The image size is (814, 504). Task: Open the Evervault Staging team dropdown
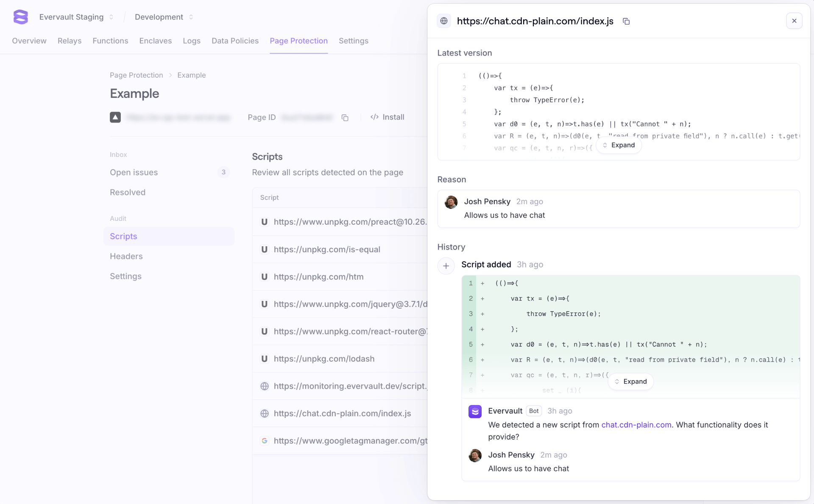[x=76, y=17]
